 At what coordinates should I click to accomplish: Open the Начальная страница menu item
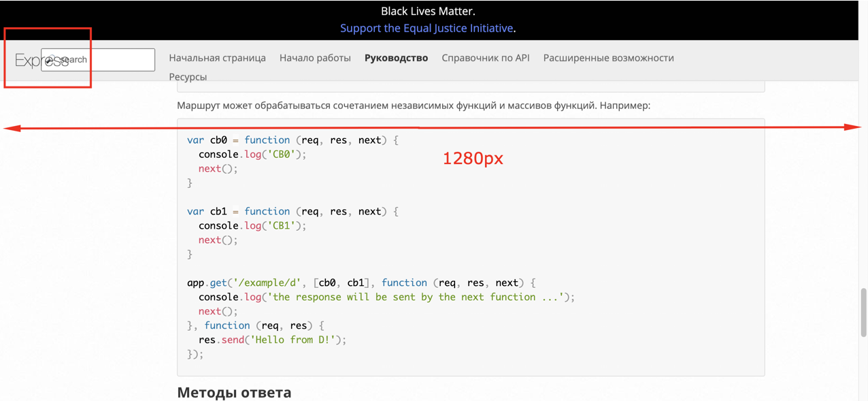218,57
